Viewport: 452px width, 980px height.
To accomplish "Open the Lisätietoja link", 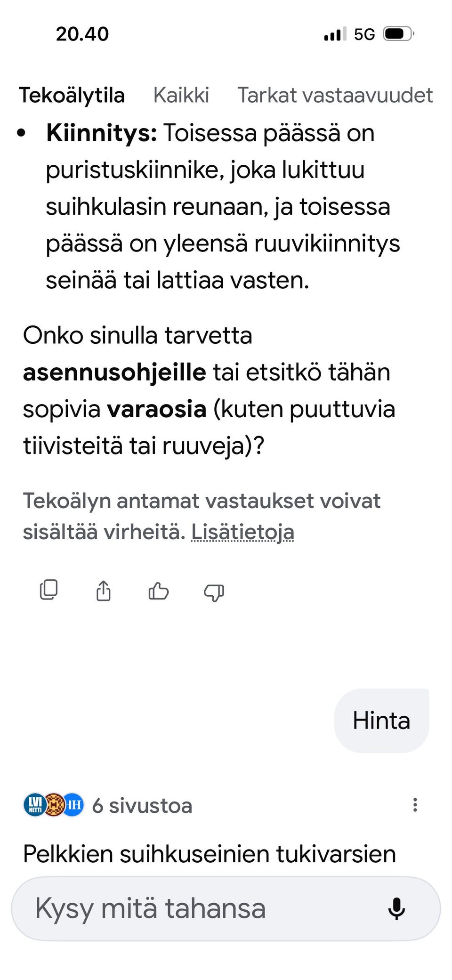I will pyautogui.click(x=243, y=531).
